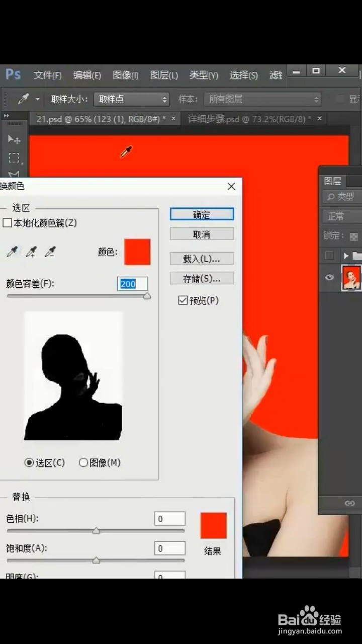The width and height of the screenshot is (362, 644).
Task: Click the 取消 button
Action: tap(202, 234)
